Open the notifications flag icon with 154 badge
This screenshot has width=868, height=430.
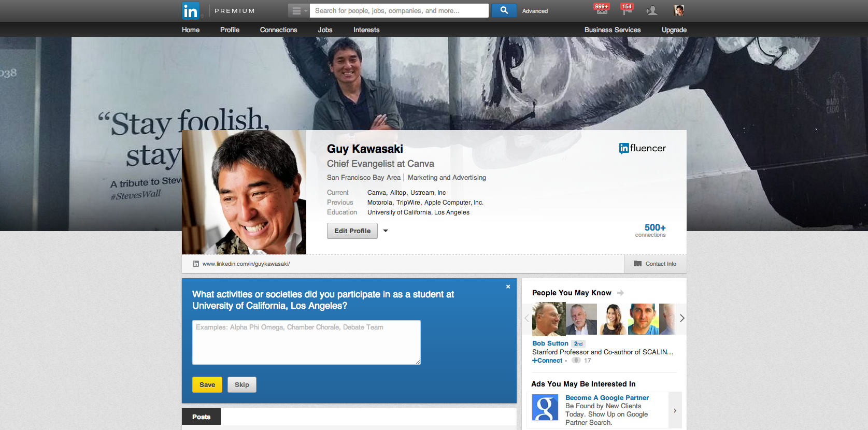[x=627, y=10]
